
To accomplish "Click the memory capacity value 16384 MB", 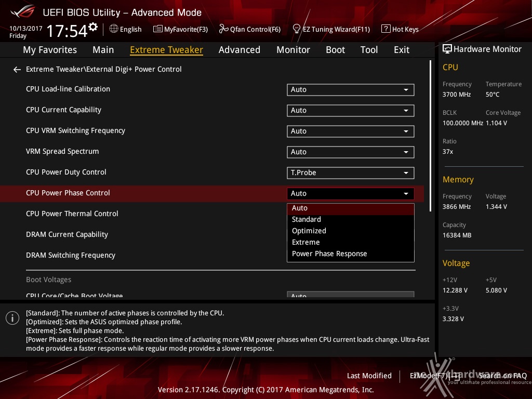I will pos(457,235).
